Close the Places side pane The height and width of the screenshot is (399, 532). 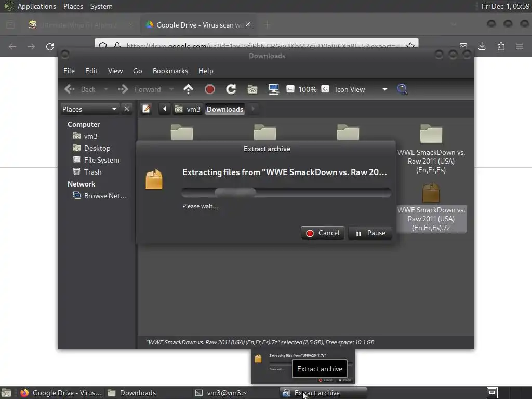(127, 109)
